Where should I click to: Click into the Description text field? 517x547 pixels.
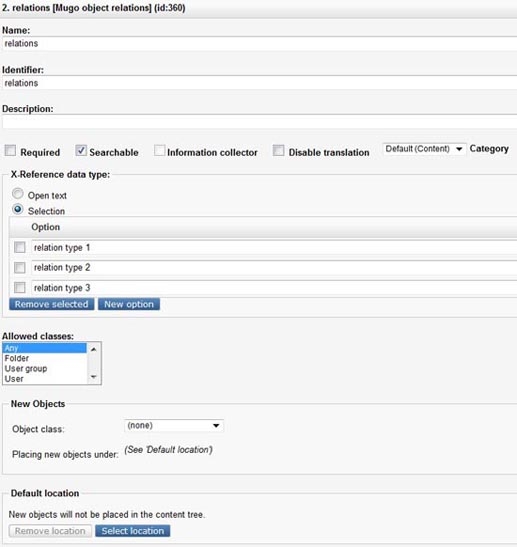(x=260, y=122)
